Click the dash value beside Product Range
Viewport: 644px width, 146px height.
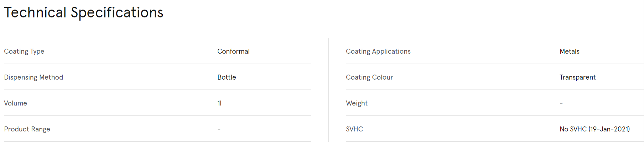(x=219, y=129)
